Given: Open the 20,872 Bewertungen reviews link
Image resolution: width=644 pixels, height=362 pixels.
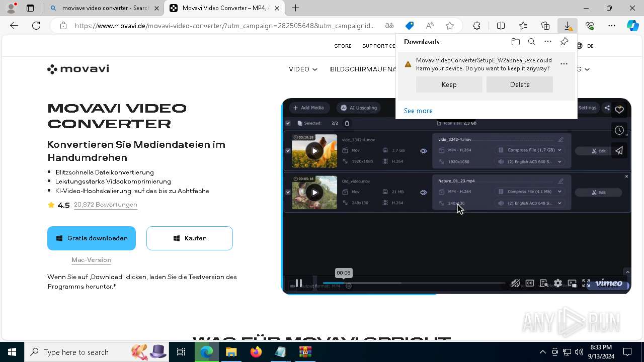Looking at the screenshot, I should pyautogui.click(x=105, y=205).
